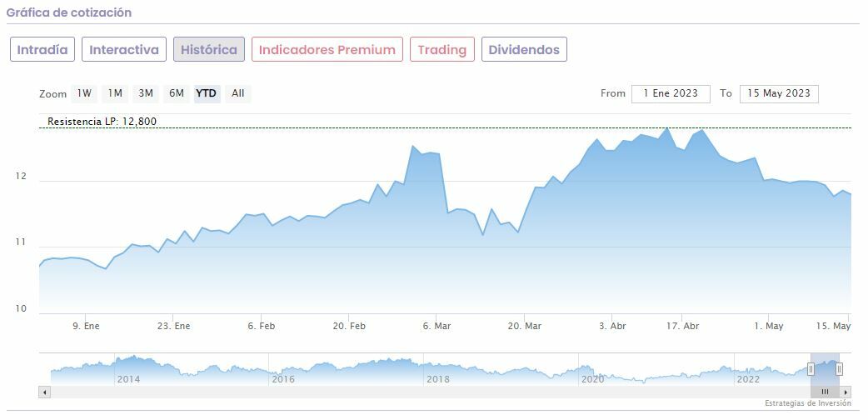
Task: Select the Histórica tab
Action: (209, 49)
